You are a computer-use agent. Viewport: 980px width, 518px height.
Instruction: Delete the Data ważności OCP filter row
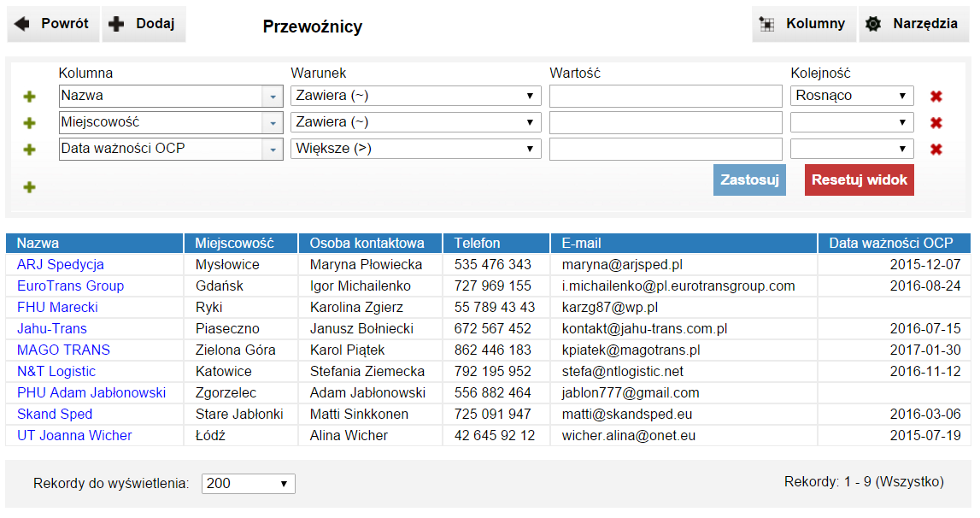(x=936, y=150)
